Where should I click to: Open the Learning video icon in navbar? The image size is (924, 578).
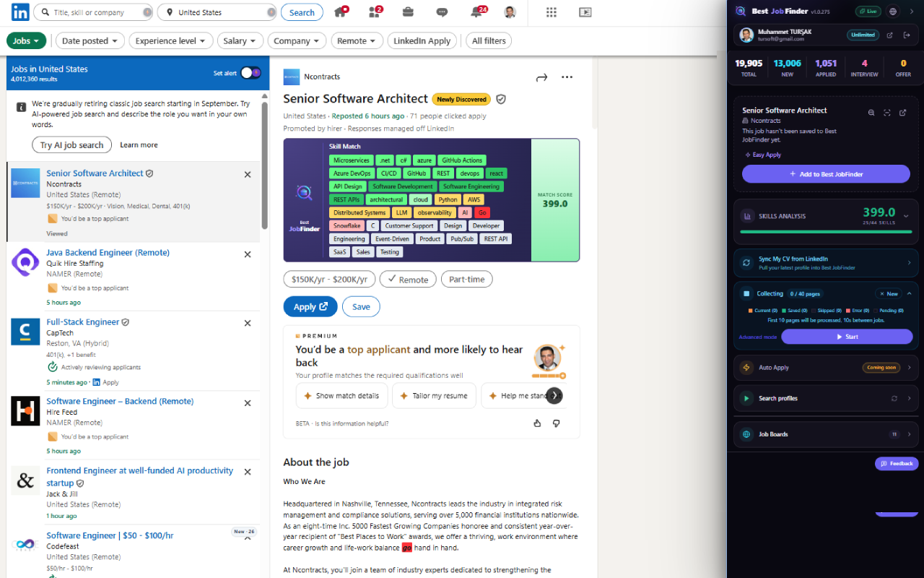(585, 12)
